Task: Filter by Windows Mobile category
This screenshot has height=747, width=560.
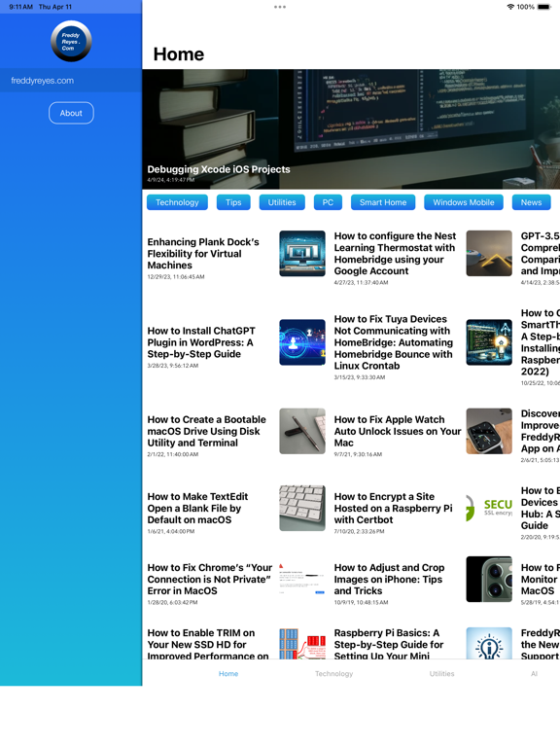Action: pyautogui.click(x=464, y=202)
